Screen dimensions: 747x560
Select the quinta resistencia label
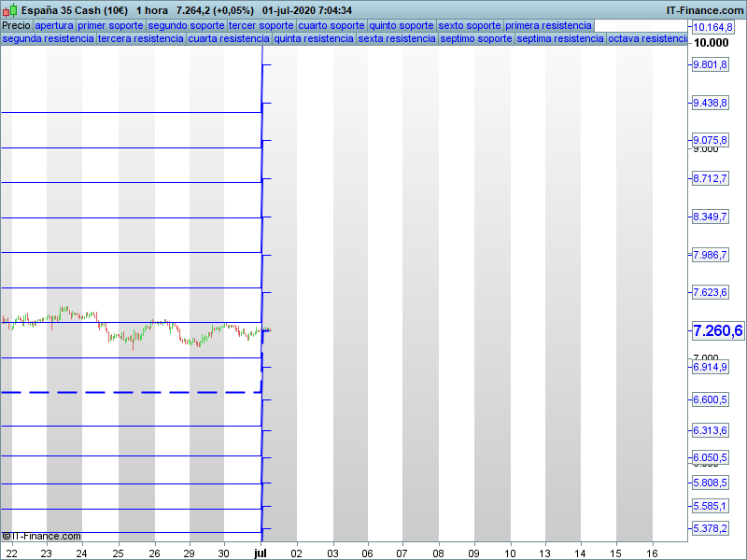314,38
